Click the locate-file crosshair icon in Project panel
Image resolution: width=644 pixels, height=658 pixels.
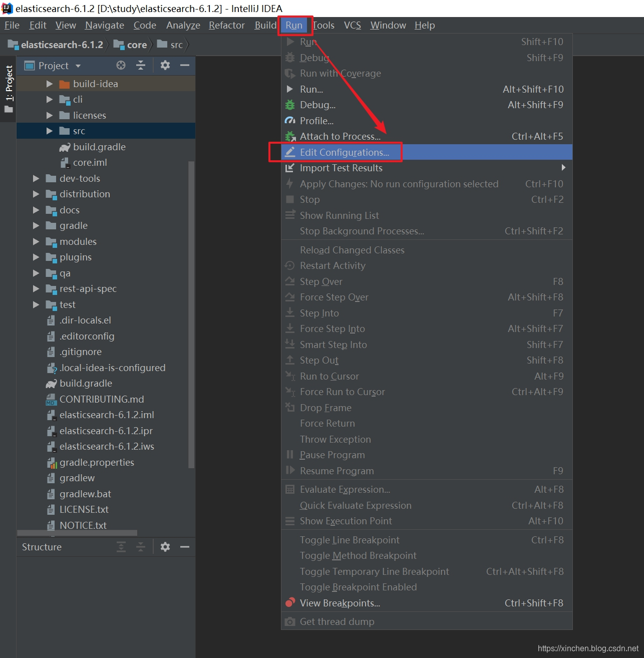(121, 65)
